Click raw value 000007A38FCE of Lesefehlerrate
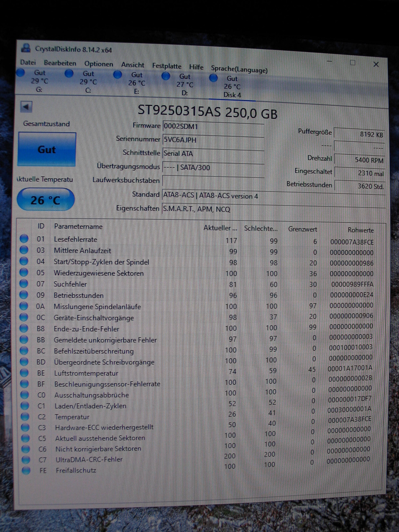 point(352,242)
